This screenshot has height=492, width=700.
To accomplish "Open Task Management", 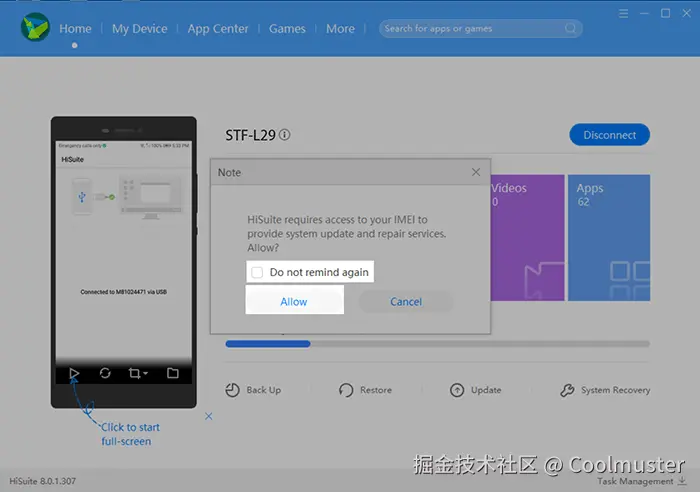I will (642, 481).
